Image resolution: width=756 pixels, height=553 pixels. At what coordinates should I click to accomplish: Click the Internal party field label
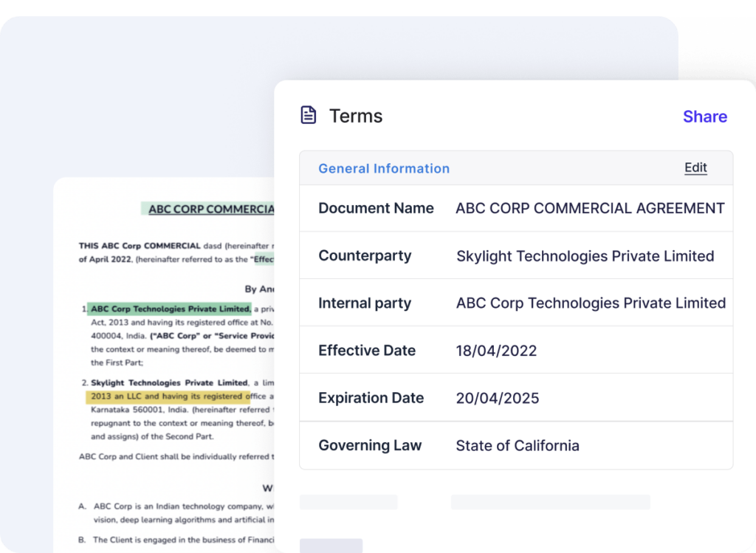pos(365,303)
